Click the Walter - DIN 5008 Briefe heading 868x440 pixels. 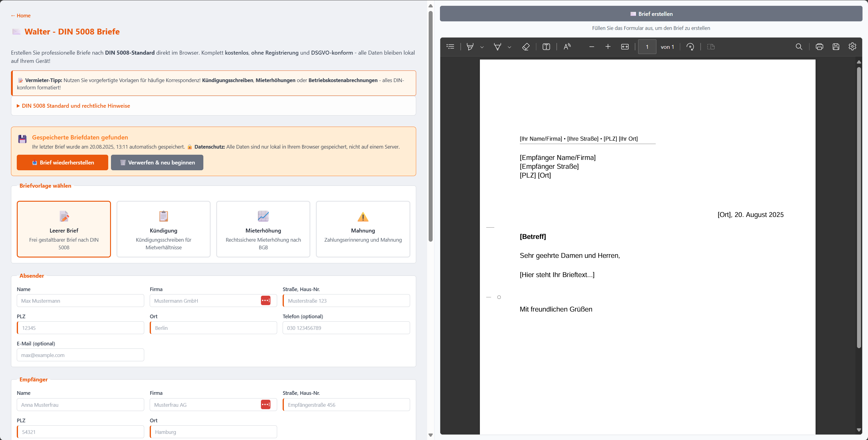point(72,32)
